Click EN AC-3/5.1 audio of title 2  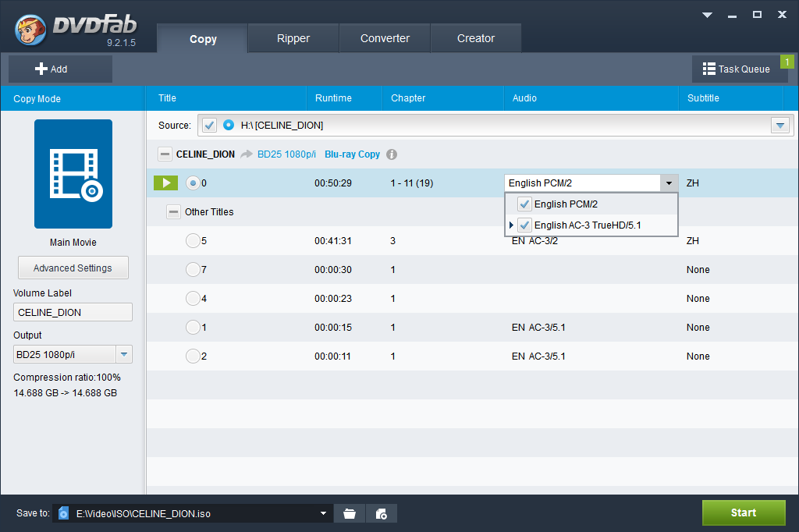pyautogui.click(x=538, y=356)
